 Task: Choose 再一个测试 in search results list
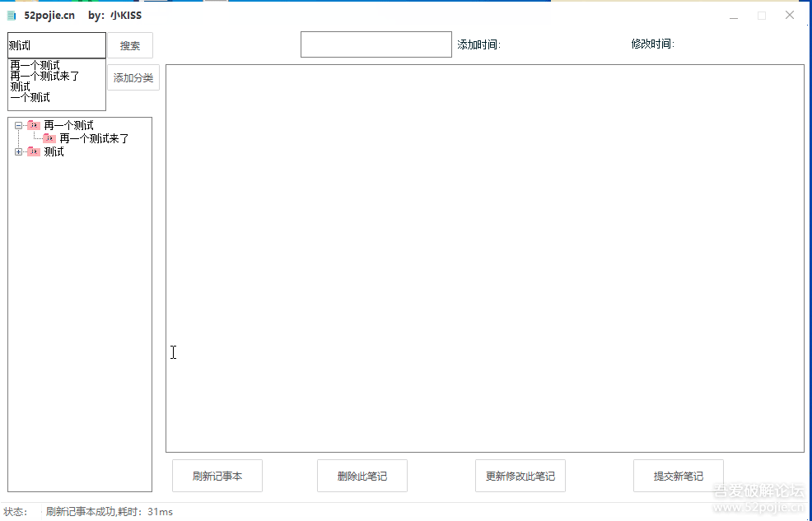[x=35, y=65]
